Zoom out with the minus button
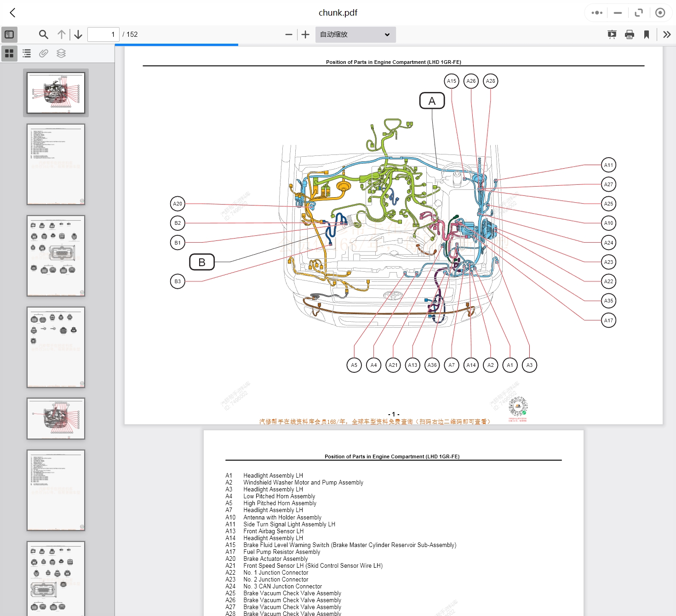The height and width of the screenshot is (616, 676). tap(289, 34)
